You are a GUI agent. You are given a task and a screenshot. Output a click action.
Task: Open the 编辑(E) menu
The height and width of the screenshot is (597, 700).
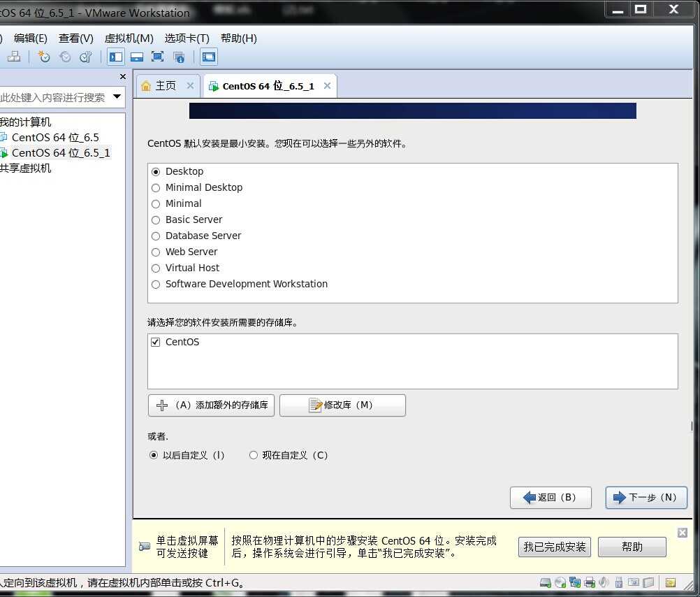click(x=30, y=38)
